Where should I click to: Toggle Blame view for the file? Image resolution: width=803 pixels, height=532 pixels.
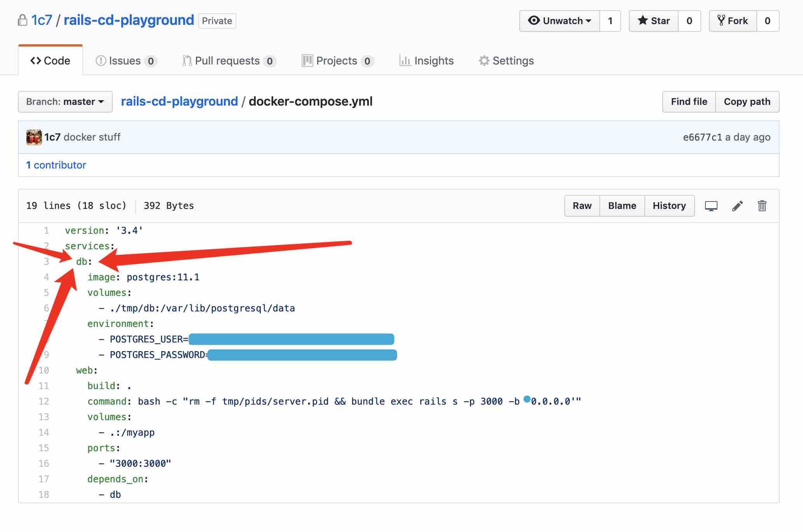tap(622, 206)
